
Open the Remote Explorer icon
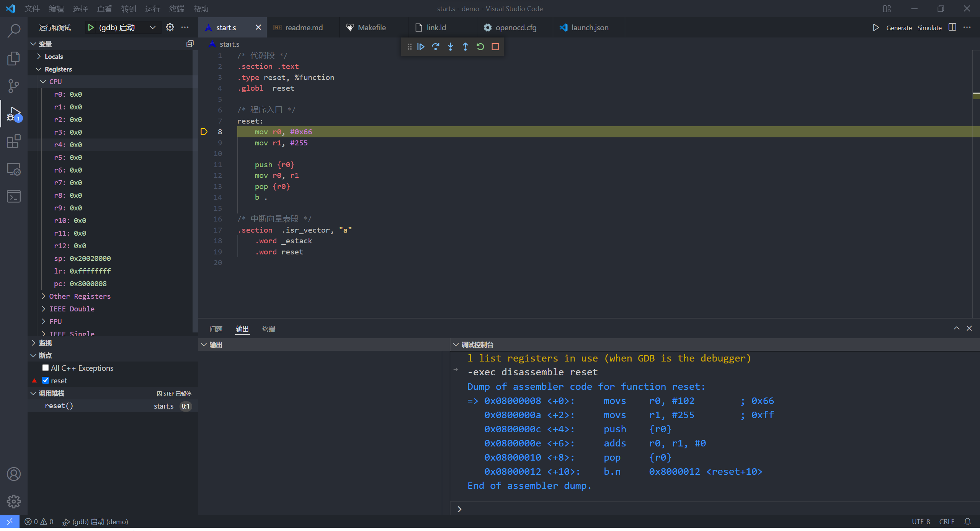pos(14,169)
